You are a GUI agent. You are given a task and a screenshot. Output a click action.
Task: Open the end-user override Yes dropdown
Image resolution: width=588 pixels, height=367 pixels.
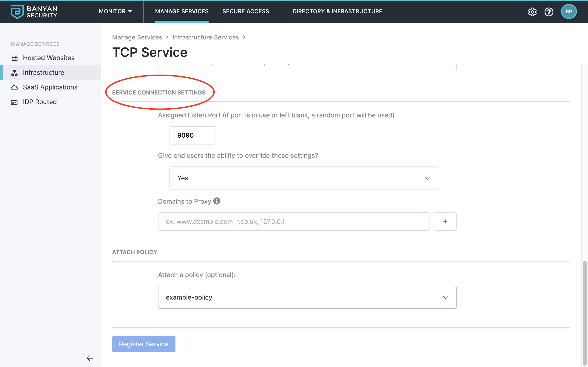[303, 178]
